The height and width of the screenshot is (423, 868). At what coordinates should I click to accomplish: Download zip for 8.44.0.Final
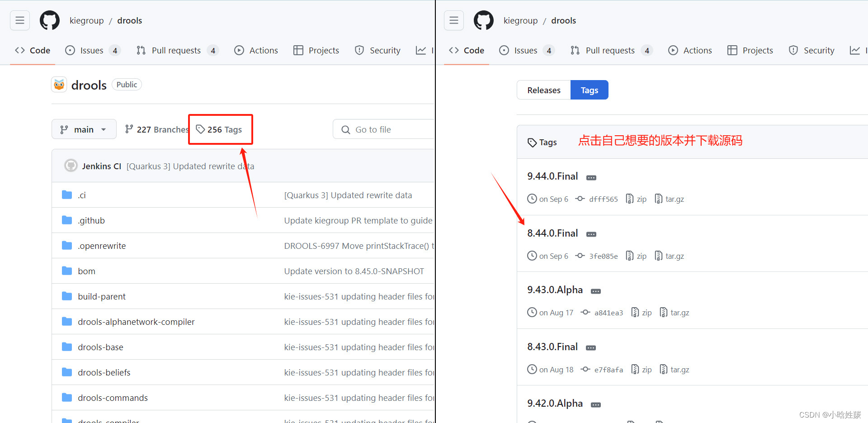pyautogui.click(x=637, y=256)
